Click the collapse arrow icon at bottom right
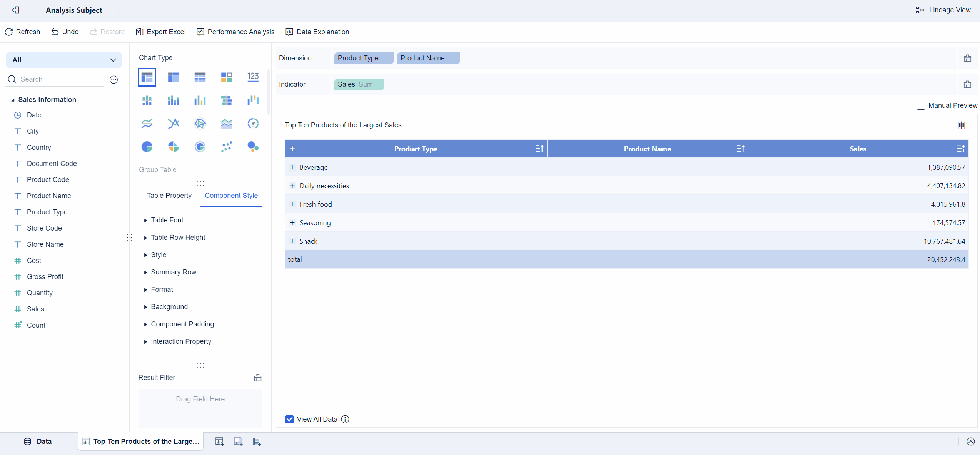Screen dimensions: 980x455 point(971,442)
